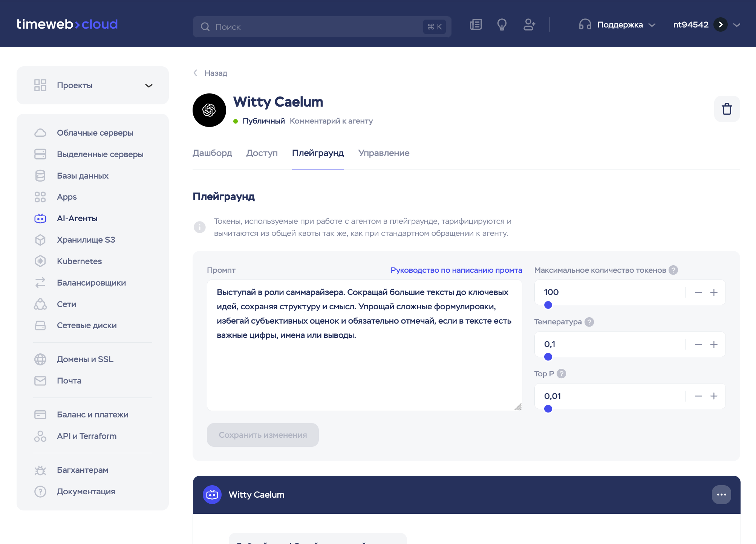Click the playground info icon
Viewport: 756px width, 544px height.
pos(200,227)
